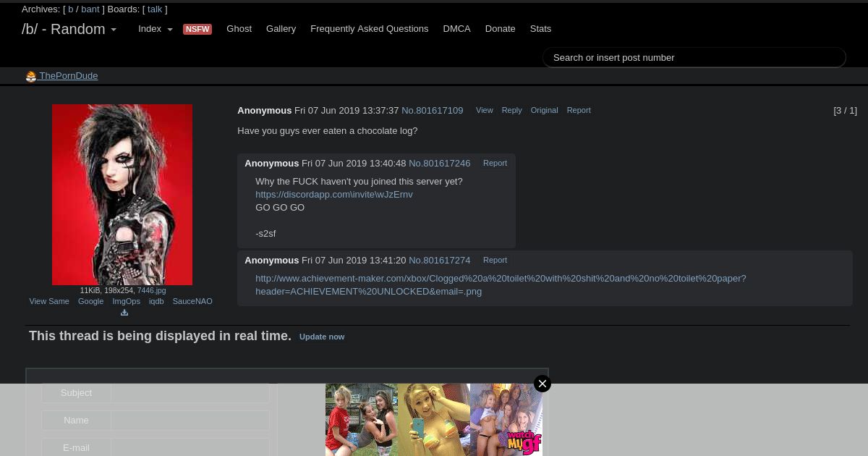Viewport: 868px width, 456px height.
Task: Download the image via download icon
Action: (124, 313)
